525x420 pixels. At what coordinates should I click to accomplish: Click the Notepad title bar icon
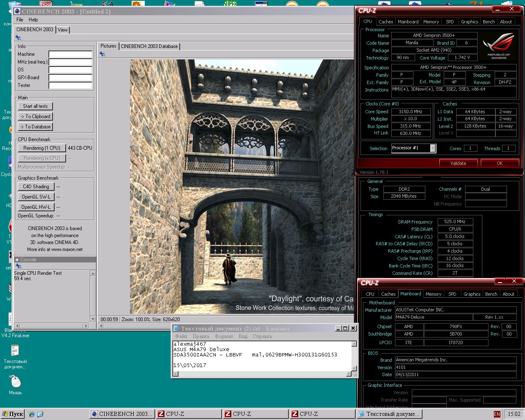click(176, 328)
